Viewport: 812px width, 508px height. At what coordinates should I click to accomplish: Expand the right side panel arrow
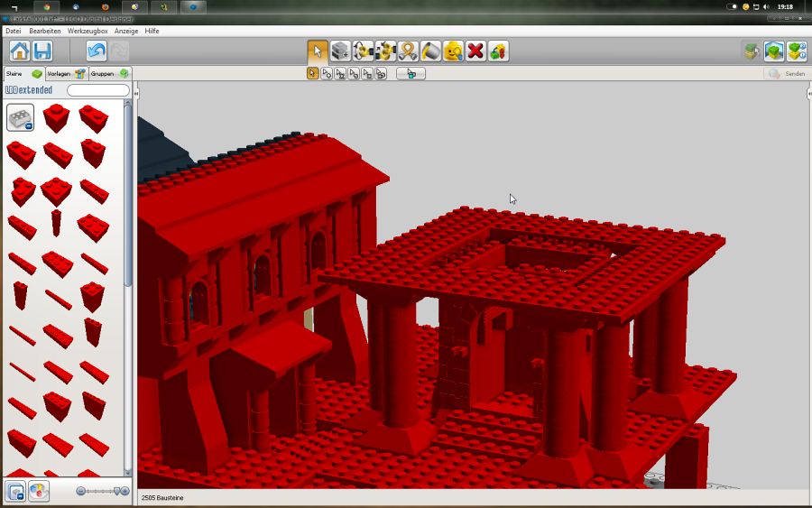point(808,93)
